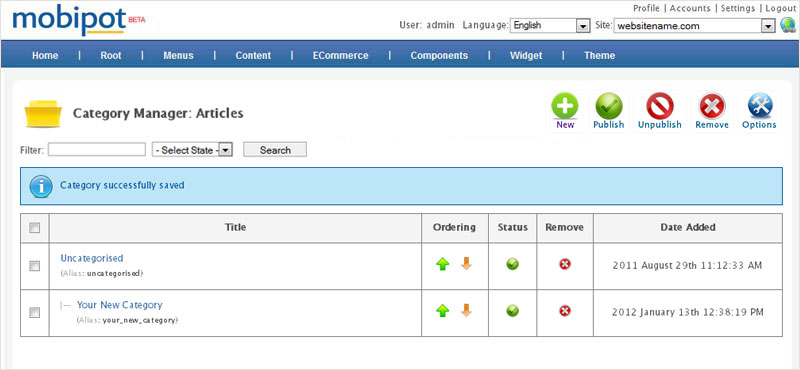
Task: Open the Select State filter dropdown
Action: pyautogui.click(x=192, y=150)
